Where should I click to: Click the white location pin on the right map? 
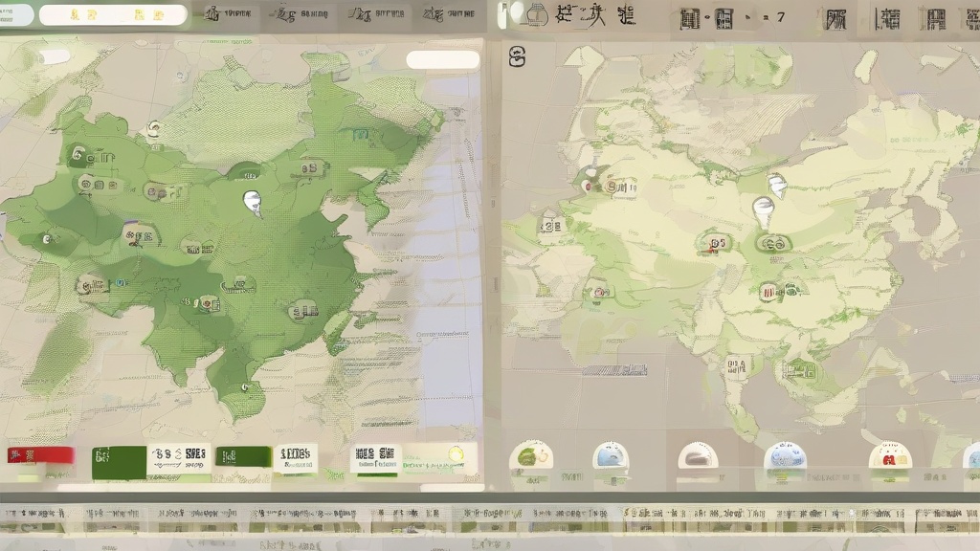(775, 186)
